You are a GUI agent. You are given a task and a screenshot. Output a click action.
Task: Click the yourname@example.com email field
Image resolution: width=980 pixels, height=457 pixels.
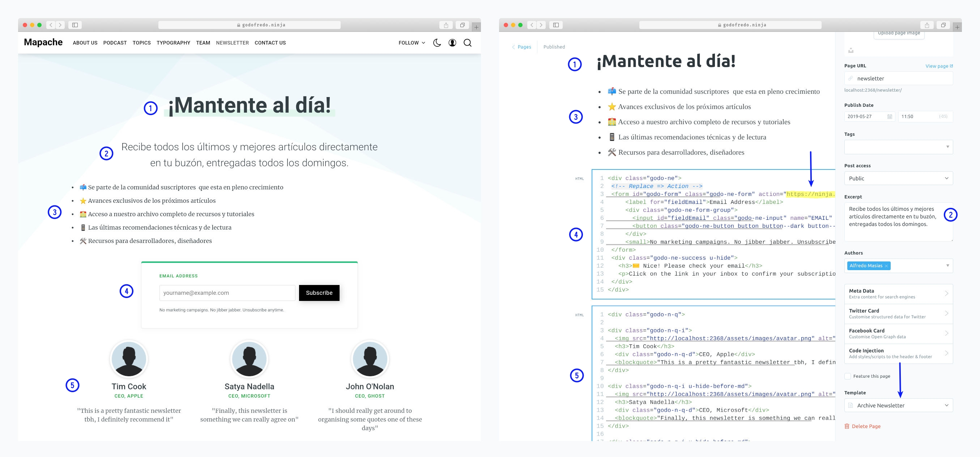pos(227,293)
